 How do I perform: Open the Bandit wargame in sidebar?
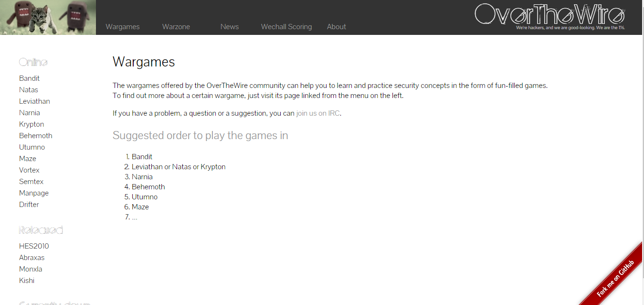point(30,78)
